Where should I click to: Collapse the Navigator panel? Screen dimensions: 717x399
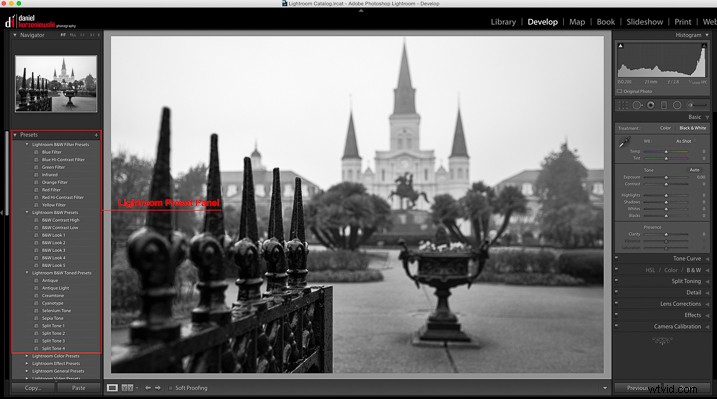pos(15,35)
